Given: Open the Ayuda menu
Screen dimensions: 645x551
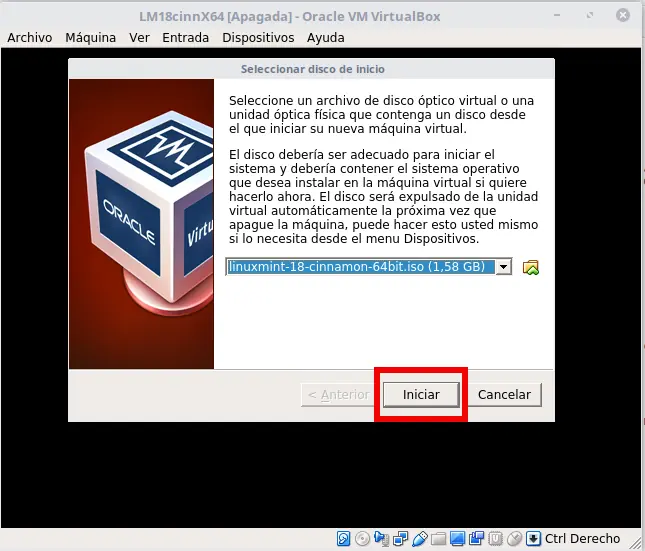Looking at the screenshot, I should (x=326, y=38).
